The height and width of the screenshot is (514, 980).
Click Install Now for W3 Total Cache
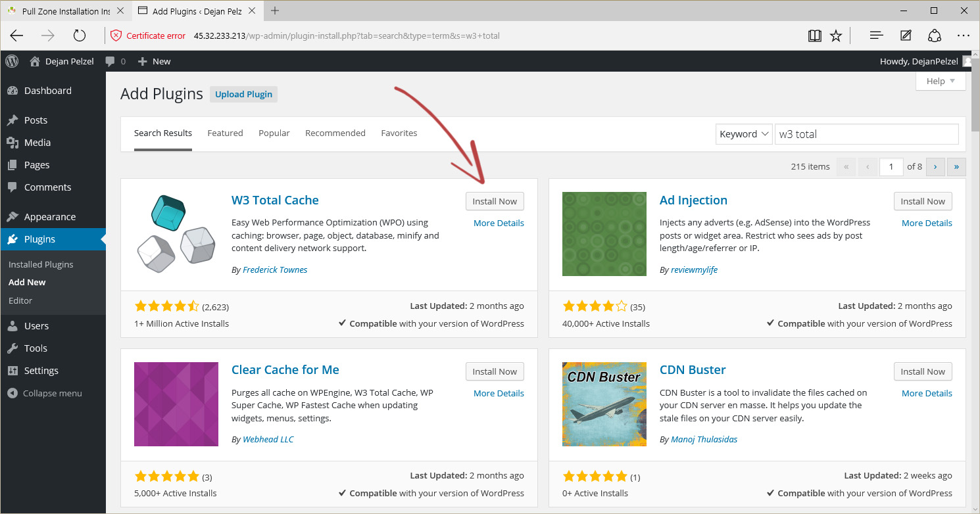495,201
